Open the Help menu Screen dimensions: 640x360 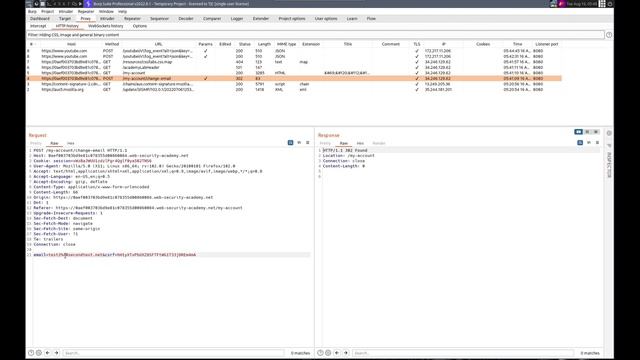(122, 11)
